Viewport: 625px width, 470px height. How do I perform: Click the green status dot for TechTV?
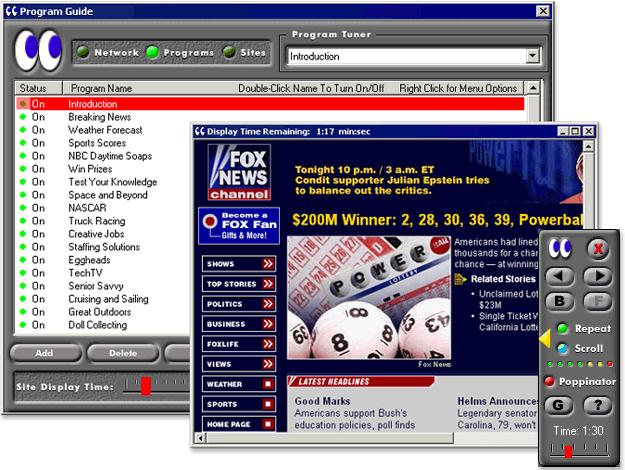[23, 273]
